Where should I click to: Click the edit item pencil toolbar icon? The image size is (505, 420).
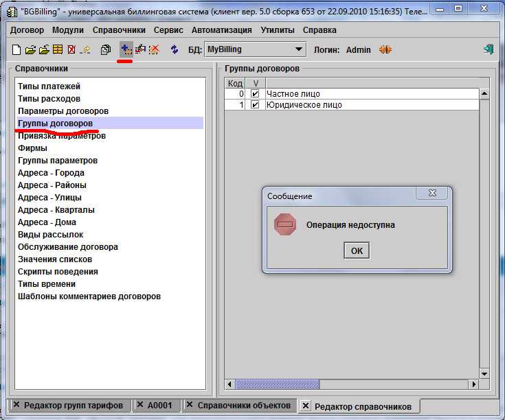pos(140,49)
